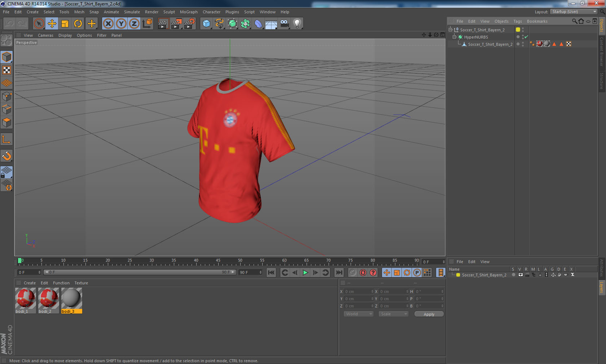Click the checkerboard UVW tag on the shirt object
Viewport: 606px width, 364px height.
point(568,44)
